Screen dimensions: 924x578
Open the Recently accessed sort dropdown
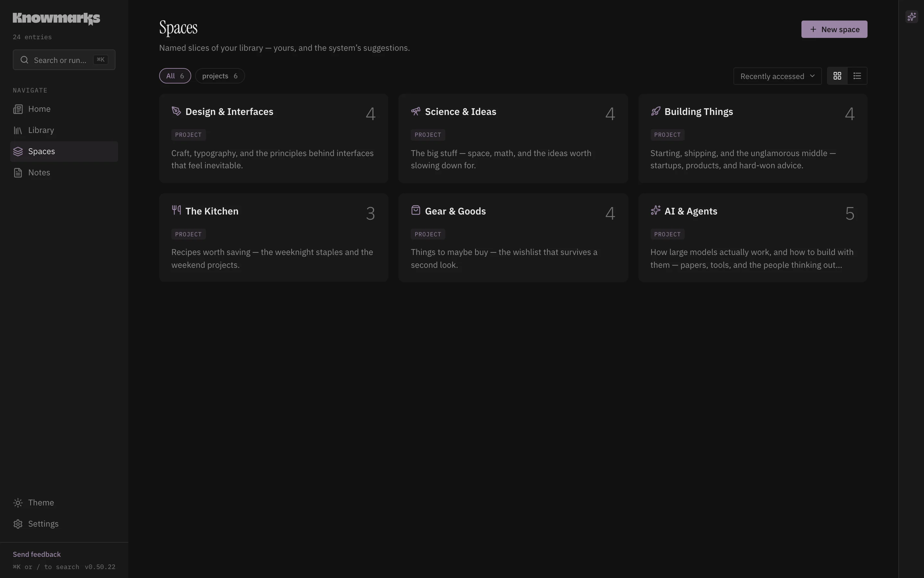coord(777,76)
